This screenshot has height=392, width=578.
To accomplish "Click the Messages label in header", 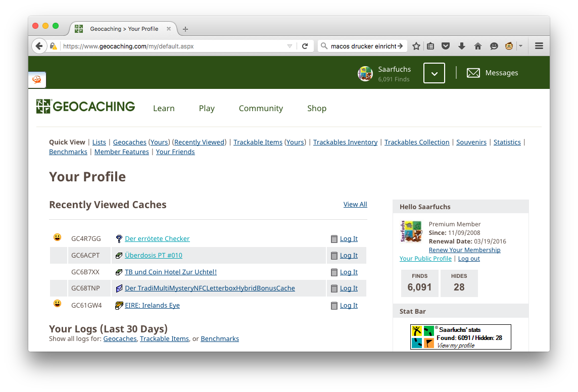I will [x=502, y=73].
